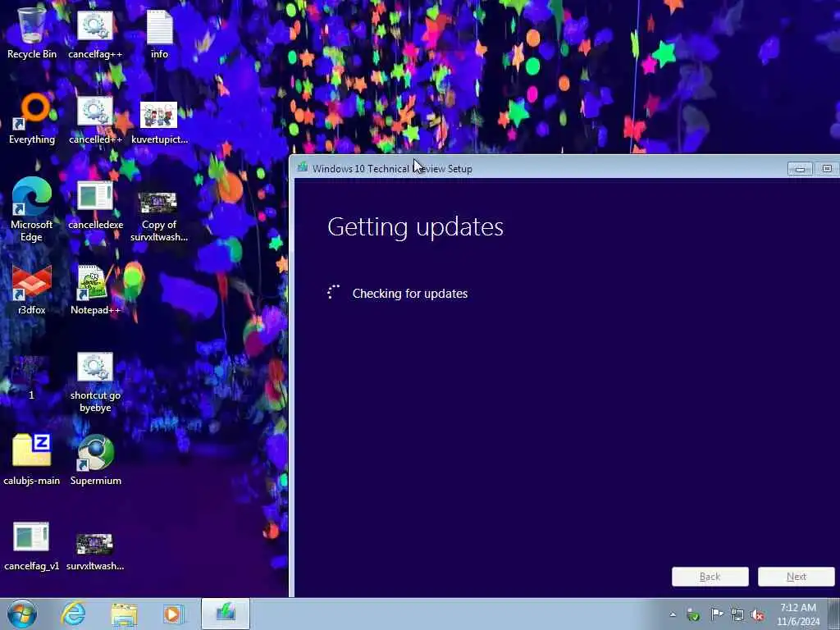This screenshot has width=840, height=630.
Task: Open the calubjs-main zip folder
Action: point(32,459)
